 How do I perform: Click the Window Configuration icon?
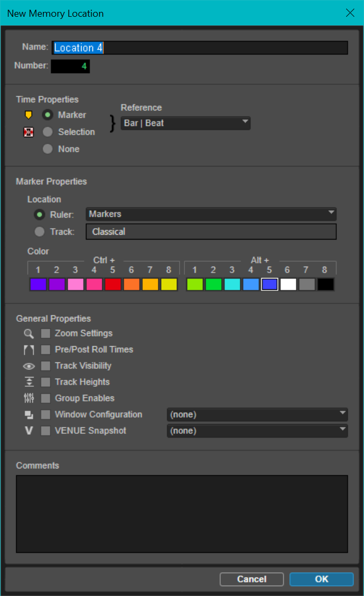tap(29, 415)
